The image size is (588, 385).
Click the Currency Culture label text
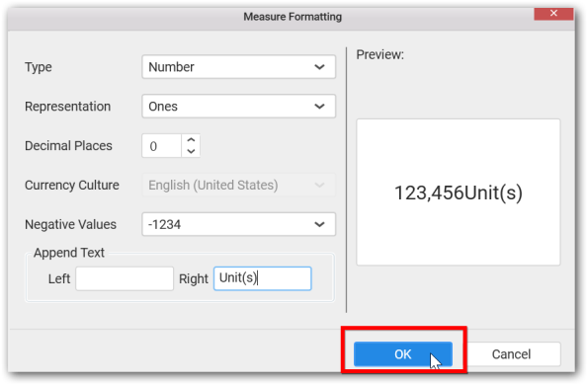coord(72,185)
